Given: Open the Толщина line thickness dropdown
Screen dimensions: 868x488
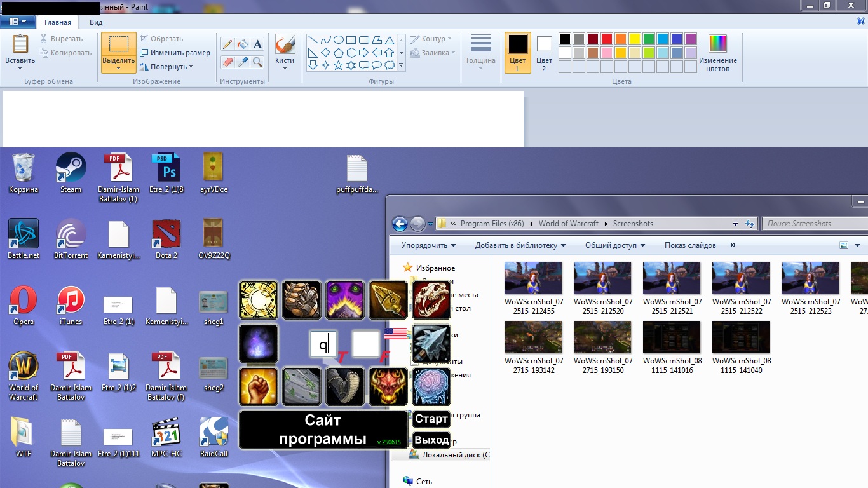Looking at the screenshot, I should click(x=480, y=52).
